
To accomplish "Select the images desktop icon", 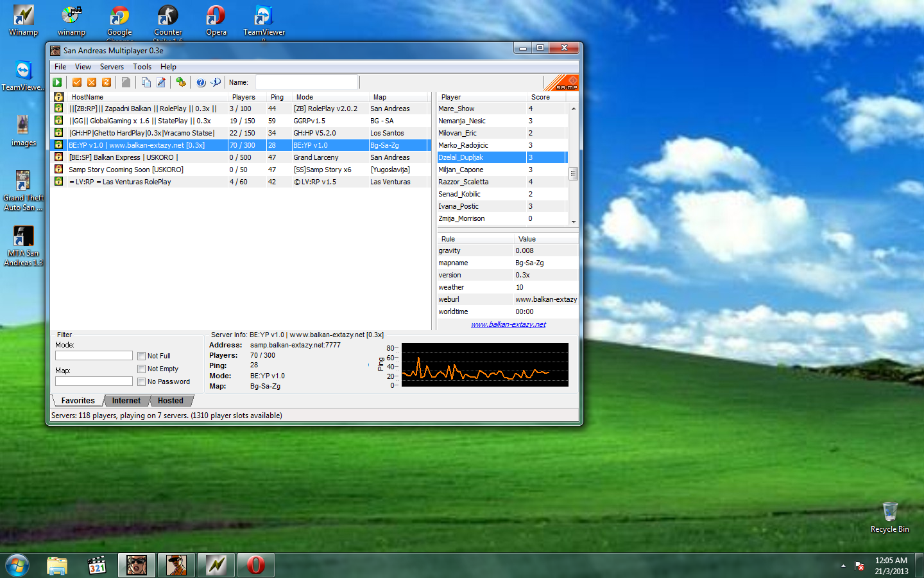I will pos(24,131).
